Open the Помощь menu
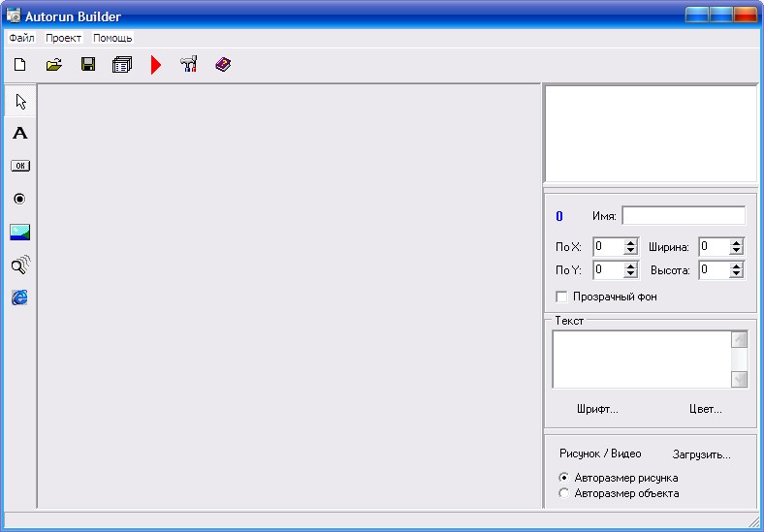The image size is (764, 532). pos(112,38)
